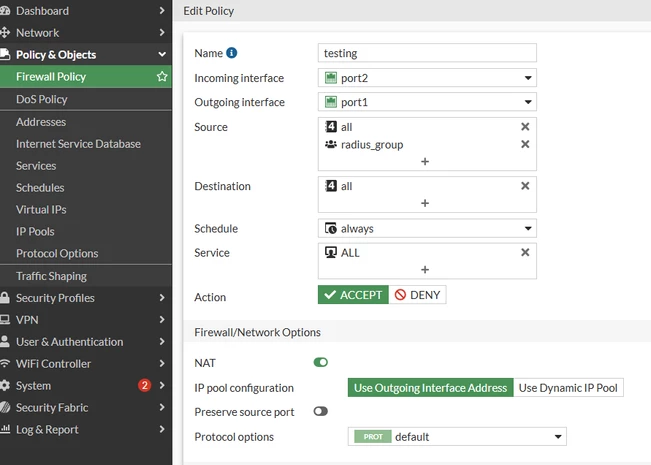Click the radius_group users icon
Image resolution: width=651 pixels, height=465 pixels.
coord(331,144)
